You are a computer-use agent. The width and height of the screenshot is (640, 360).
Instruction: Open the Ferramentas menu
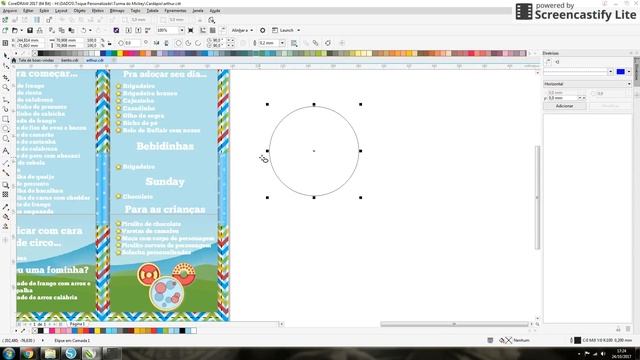pos(175,11)
